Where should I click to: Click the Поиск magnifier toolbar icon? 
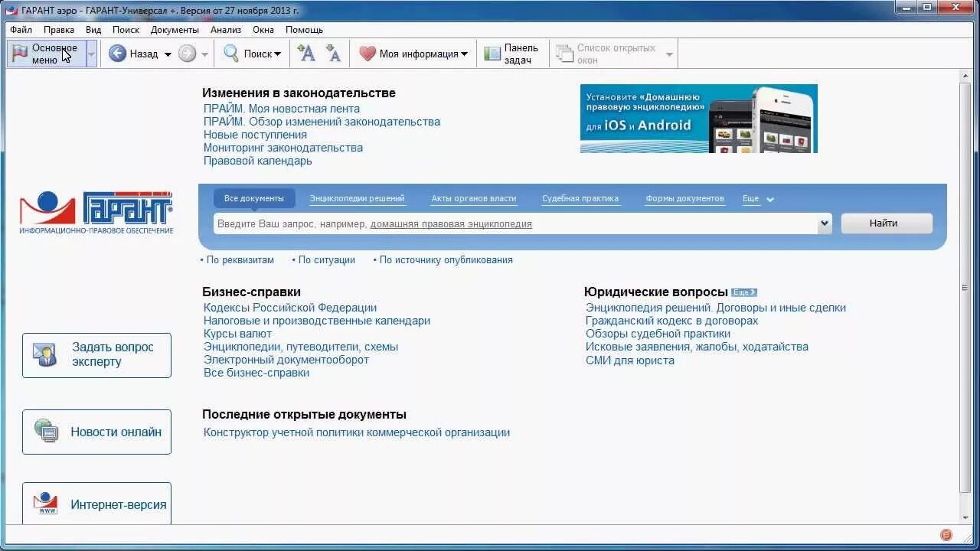[231, 54]
